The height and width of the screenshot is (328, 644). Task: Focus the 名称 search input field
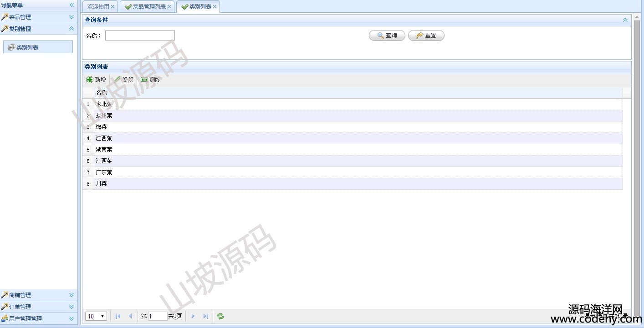[x=140, y=35]
